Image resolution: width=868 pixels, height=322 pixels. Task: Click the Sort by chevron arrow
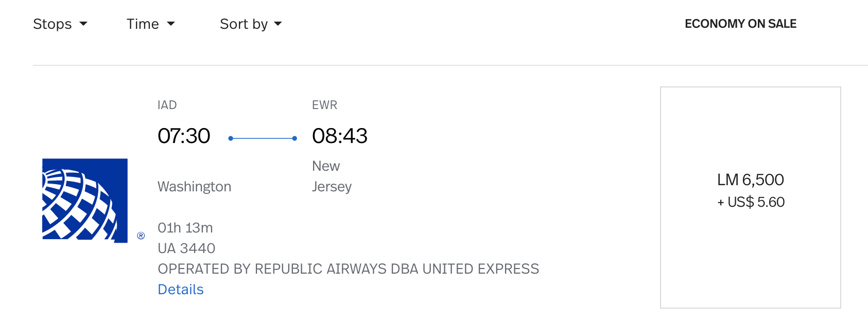click(x=277, y=24)
